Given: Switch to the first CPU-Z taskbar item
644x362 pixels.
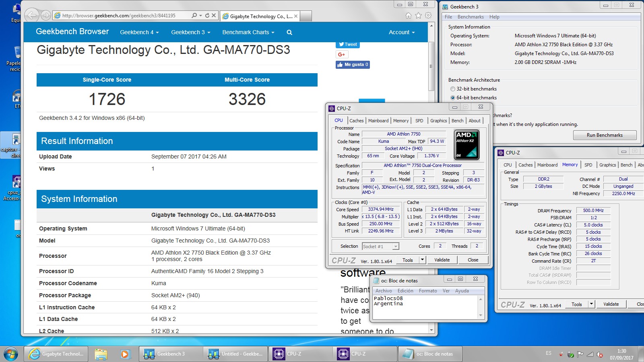Looking at the screenshot, I should point(300,354).
